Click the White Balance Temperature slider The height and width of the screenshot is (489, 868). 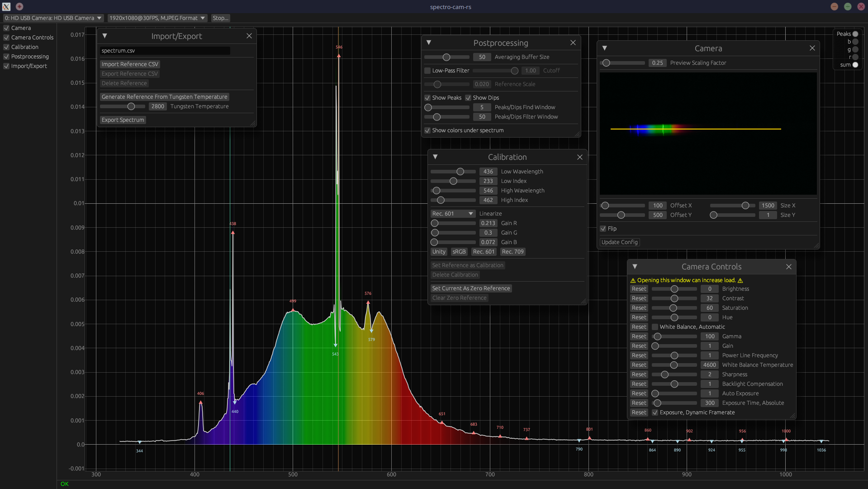674,365
